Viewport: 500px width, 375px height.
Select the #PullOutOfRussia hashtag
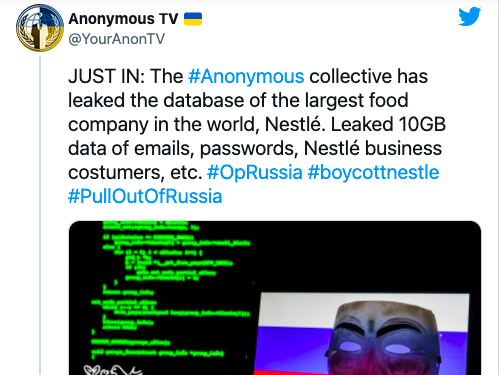(x=145, y=196)
